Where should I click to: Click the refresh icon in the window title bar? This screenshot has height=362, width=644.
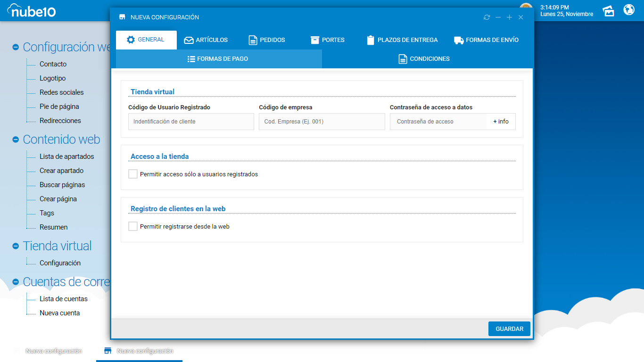[x=487, y=17]
